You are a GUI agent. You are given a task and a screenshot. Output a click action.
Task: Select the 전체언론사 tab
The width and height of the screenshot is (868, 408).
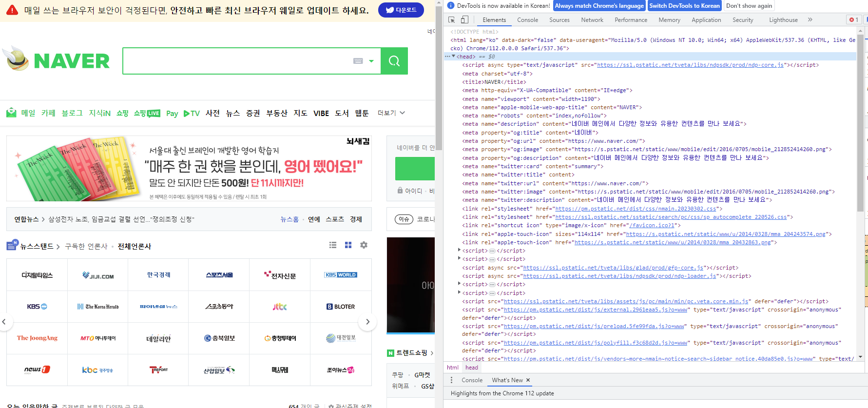coord(135,246)
